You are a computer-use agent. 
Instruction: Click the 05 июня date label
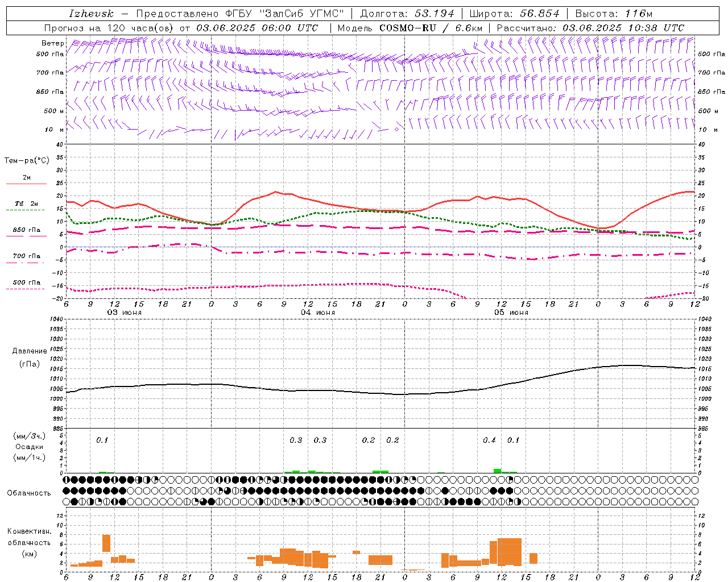pyautogui.click(x=511, y=313)
